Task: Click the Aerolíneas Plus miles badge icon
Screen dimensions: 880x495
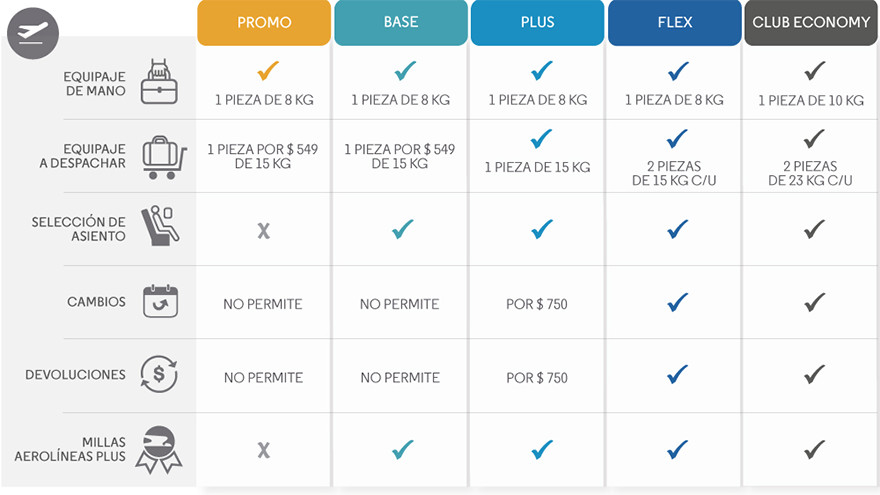Action: pyautogui.click(x=159, y=448)
